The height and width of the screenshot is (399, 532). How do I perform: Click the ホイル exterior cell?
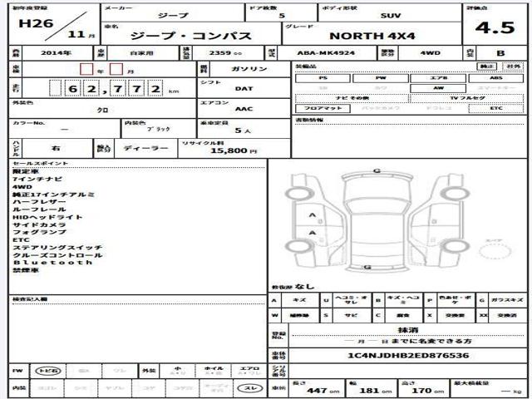(x=214, y=371)
